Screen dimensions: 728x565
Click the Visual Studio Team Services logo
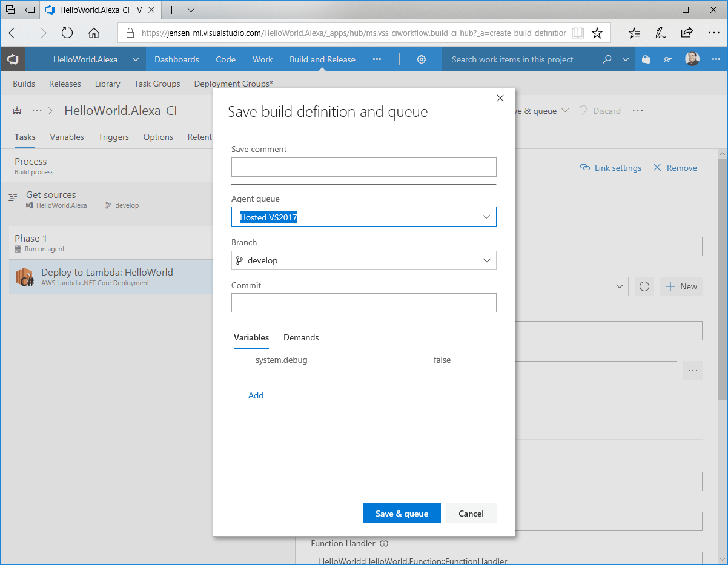pos(13,59)
